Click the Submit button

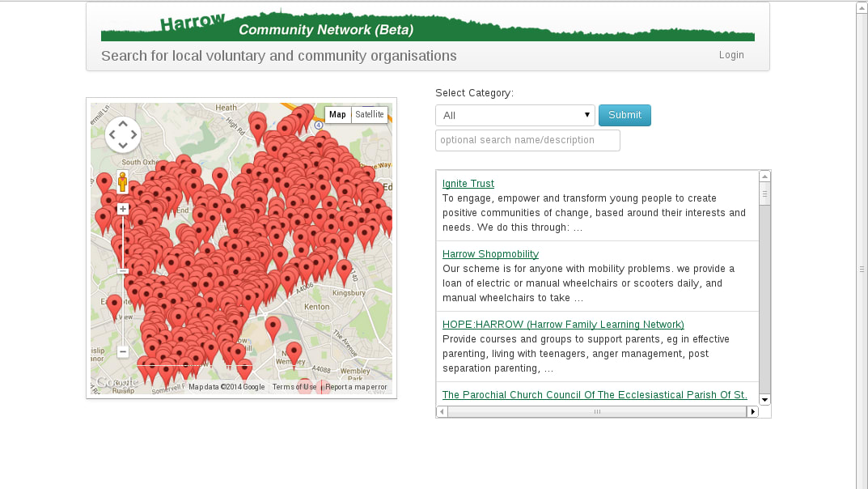pyautogui.click(x=625, y=115)
